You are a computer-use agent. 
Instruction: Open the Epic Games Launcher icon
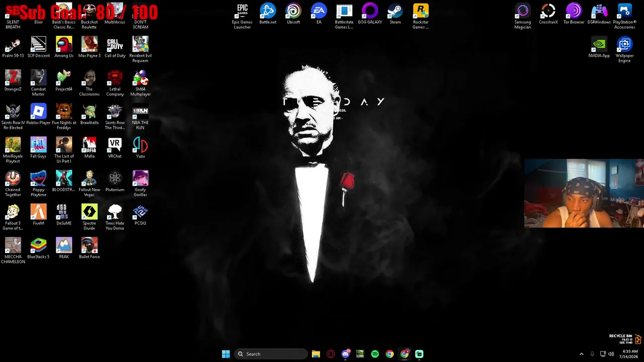click(x=242, y=17)
